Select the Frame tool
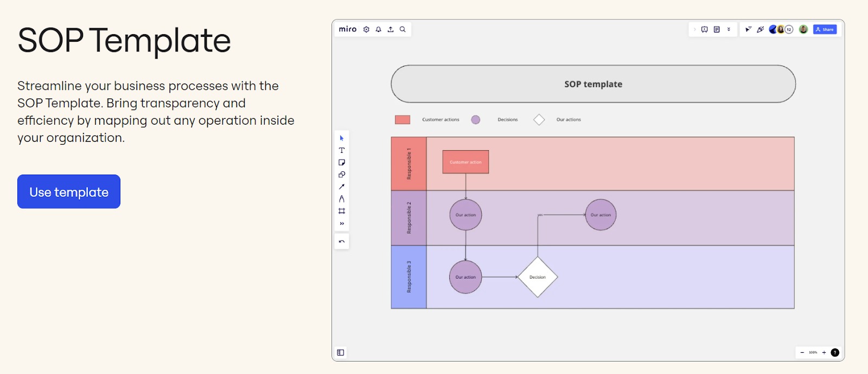The image size is (868, 374). [x=342, y=211]
